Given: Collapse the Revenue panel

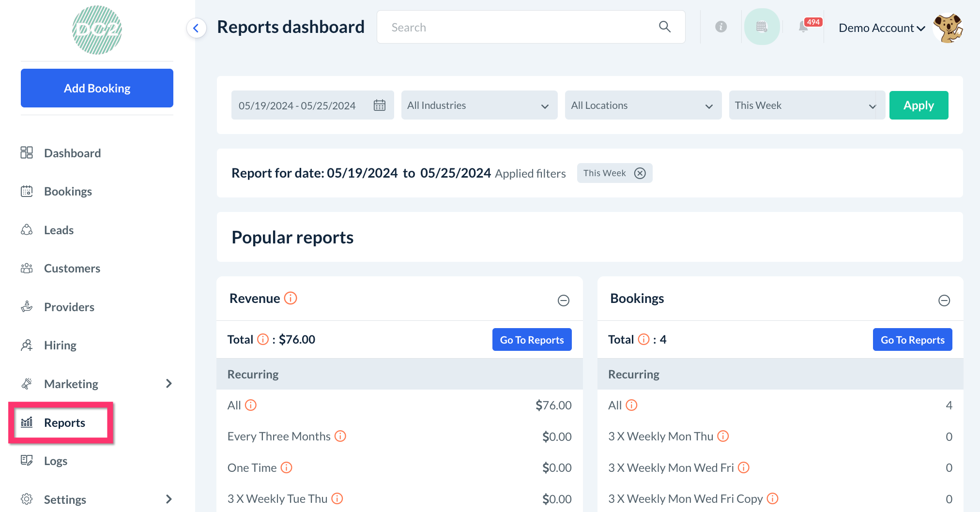Looking at the screenshot, I should [563, 301].
